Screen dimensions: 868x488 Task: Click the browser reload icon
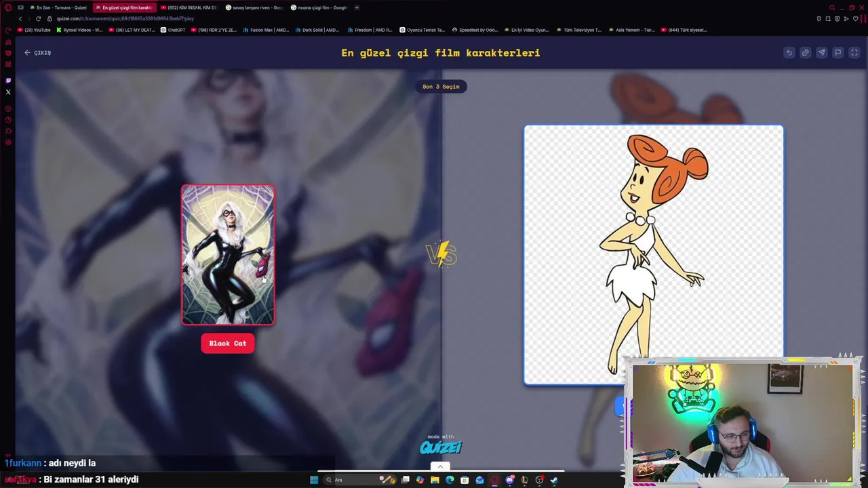(x=39, y=18)
